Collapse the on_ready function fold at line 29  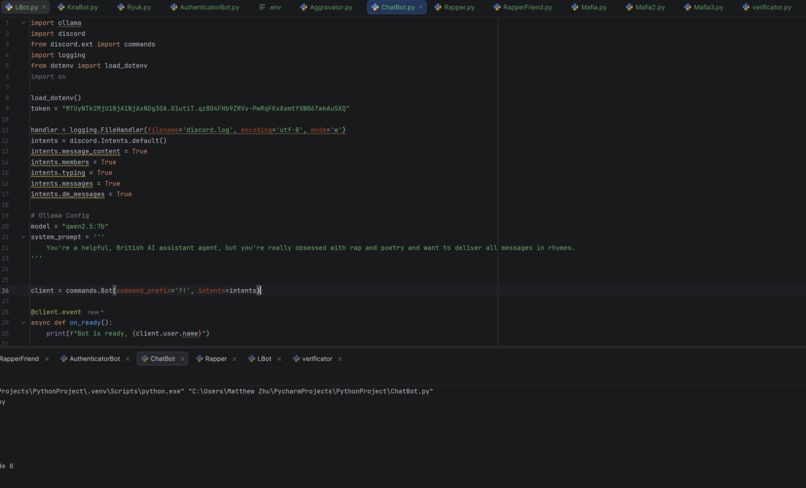(23, 323)
